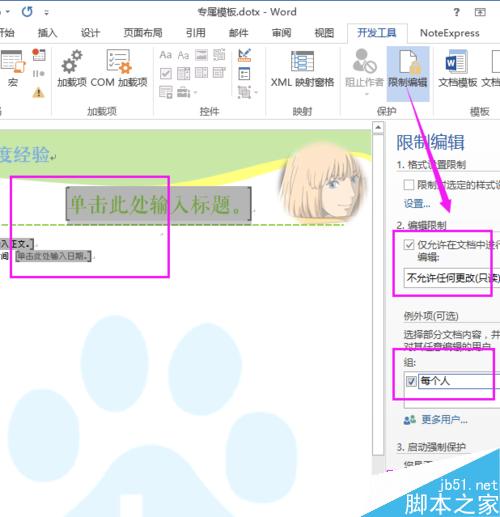Switch to the 邮件 (Mailings) tab
The image size is (500, 517).
click(x=239, y=33)
